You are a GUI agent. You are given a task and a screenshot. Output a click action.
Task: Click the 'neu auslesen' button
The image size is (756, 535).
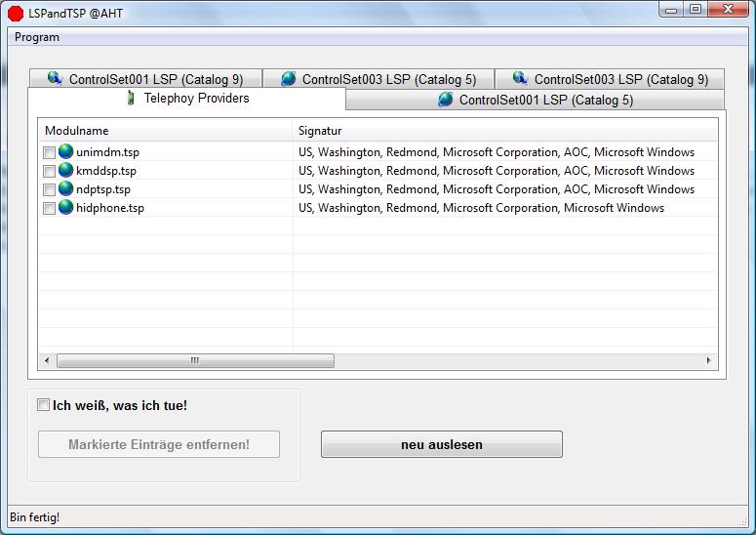(x=442, y=444)
